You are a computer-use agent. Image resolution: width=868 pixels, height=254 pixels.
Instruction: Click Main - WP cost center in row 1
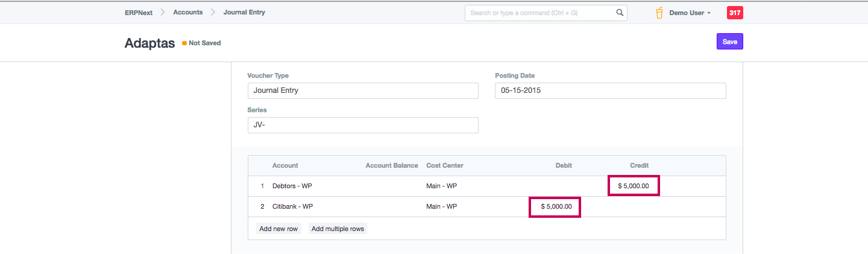441,186
